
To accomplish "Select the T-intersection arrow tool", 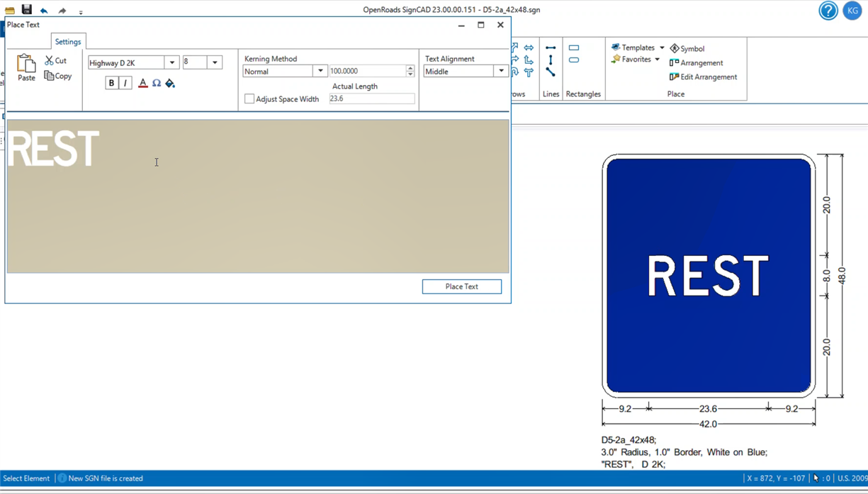I will coord(529,72).
